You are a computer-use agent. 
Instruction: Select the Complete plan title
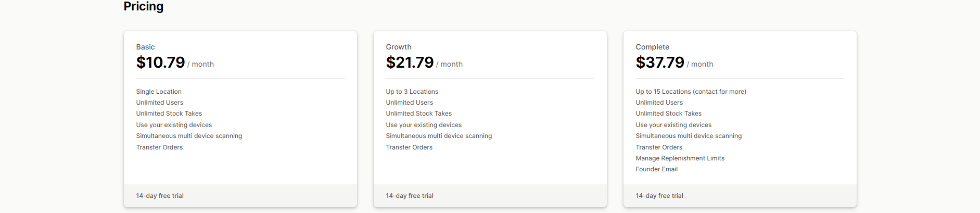652,47
